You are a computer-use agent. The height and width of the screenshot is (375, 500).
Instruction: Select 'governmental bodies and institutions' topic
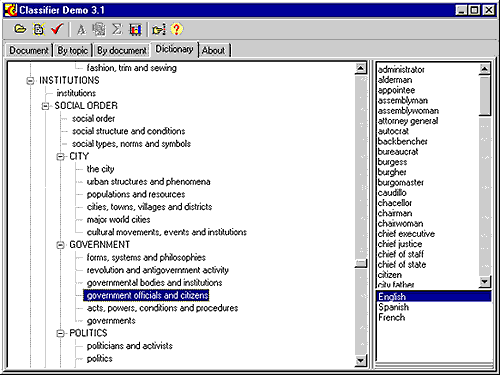point(154,283)
